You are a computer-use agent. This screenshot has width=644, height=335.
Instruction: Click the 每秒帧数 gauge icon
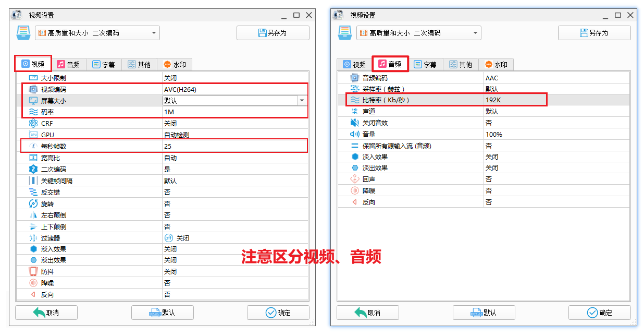click(x=33, y=146)
